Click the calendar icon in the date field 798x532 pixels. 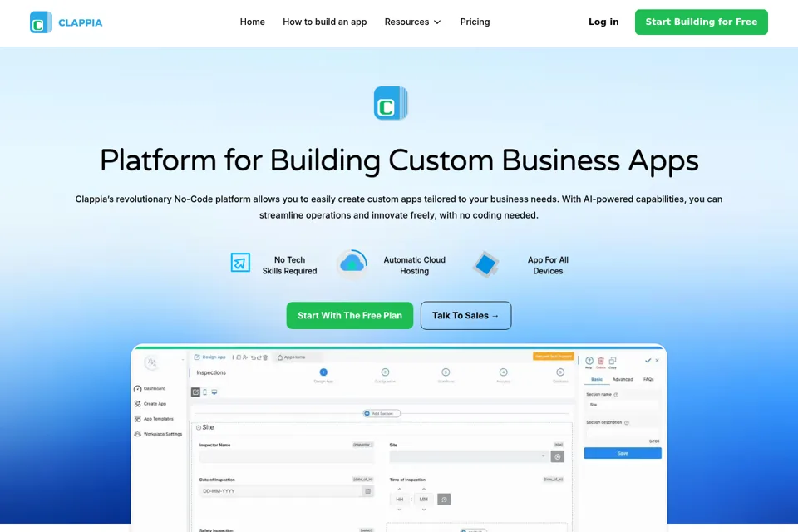tap(368, 491)
